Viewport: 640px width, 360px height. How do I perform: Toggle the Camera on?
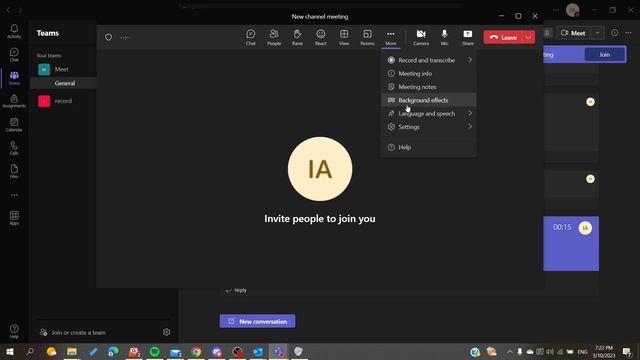tap(421, 37)
